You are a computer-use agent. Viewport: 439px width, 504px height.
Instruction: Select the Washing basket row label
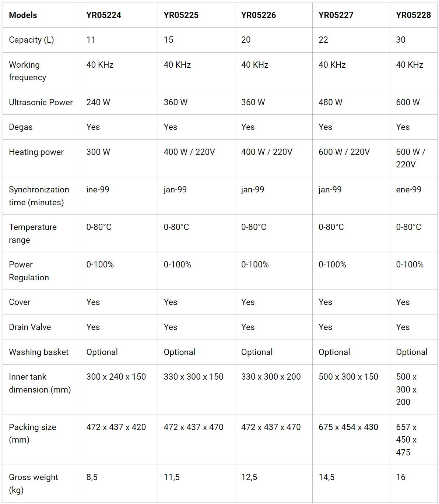click(39, 352)
